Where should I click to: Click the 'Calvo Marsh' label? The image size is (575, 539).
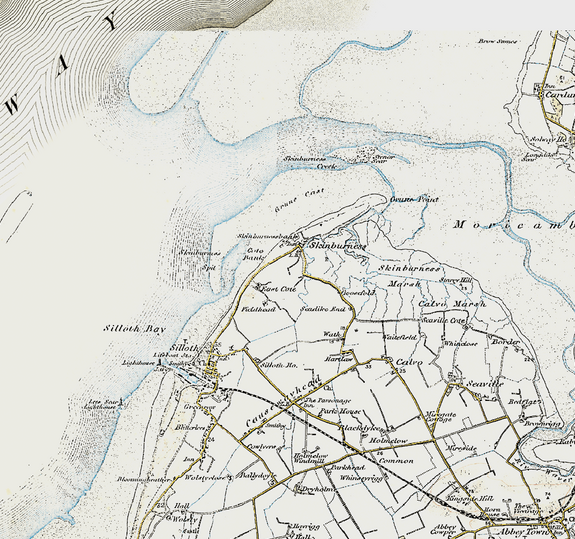452,304
